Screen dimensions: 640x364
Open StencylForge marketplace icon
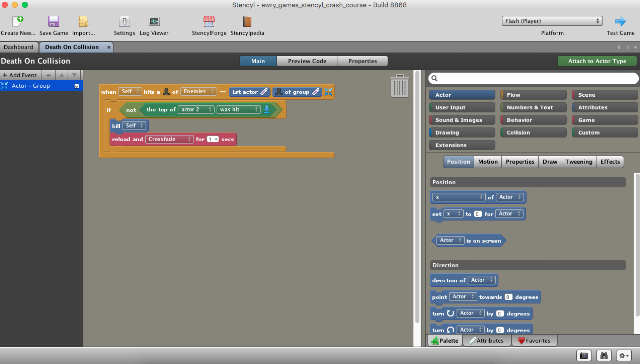209,21
